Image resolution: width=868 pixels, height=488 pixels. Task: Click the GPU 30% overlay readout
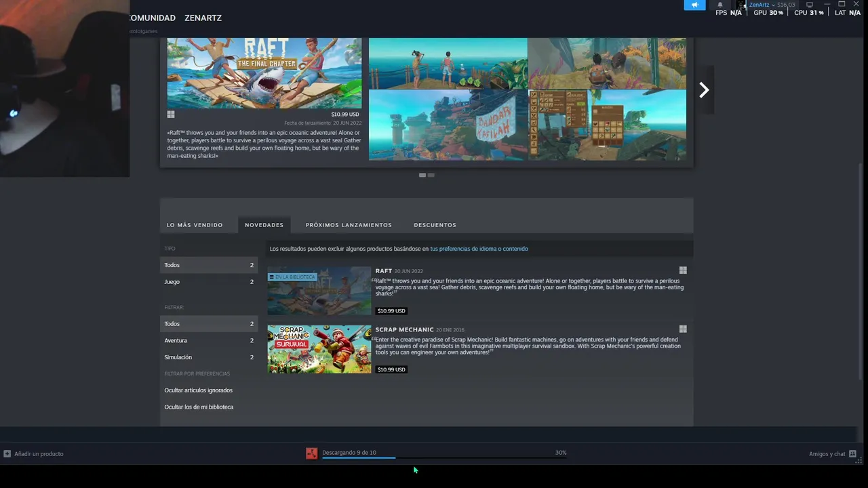point(768,13)
